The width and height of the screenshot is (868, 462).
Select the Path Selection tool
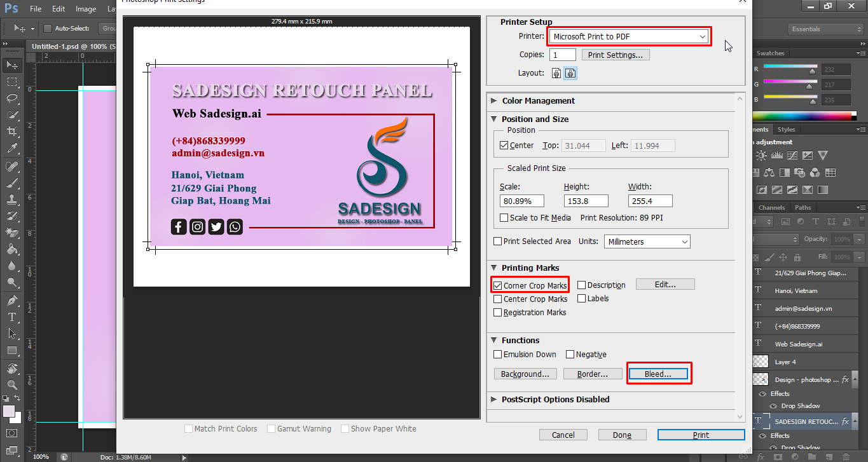point(12,334)
